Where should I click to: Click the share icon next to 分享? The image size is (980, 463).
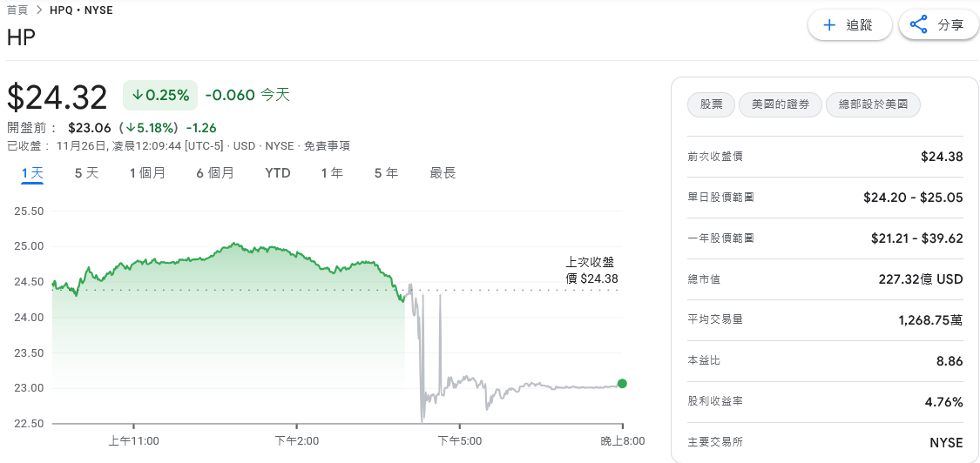918,25
